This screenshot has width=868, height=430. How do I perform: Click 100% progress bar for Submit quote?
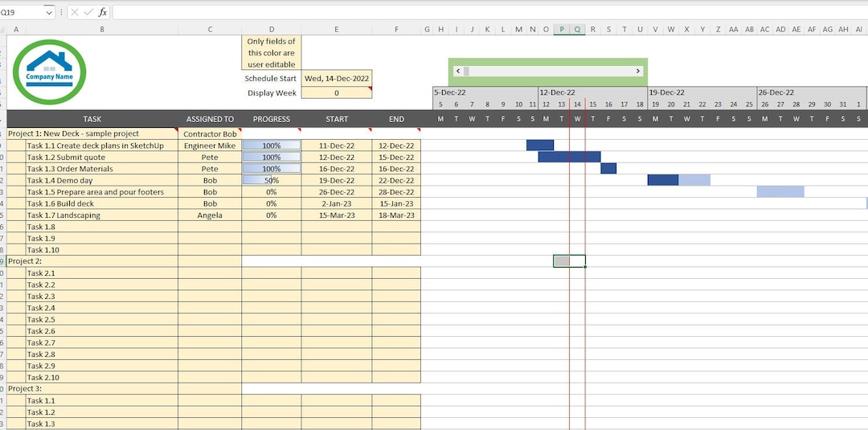pos(272,158)
